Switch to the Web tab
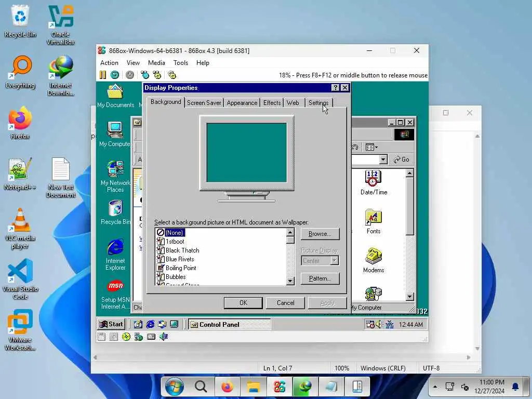 (293, 103)
